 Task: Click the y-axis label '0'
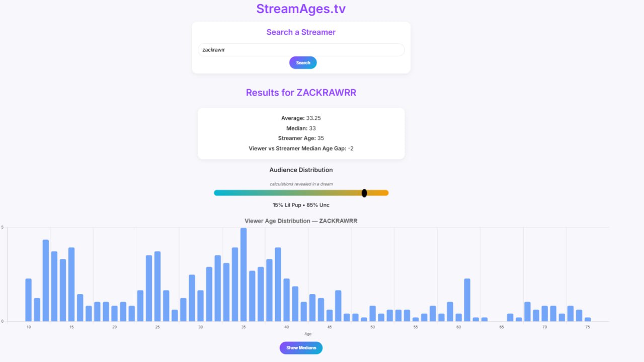3,321
